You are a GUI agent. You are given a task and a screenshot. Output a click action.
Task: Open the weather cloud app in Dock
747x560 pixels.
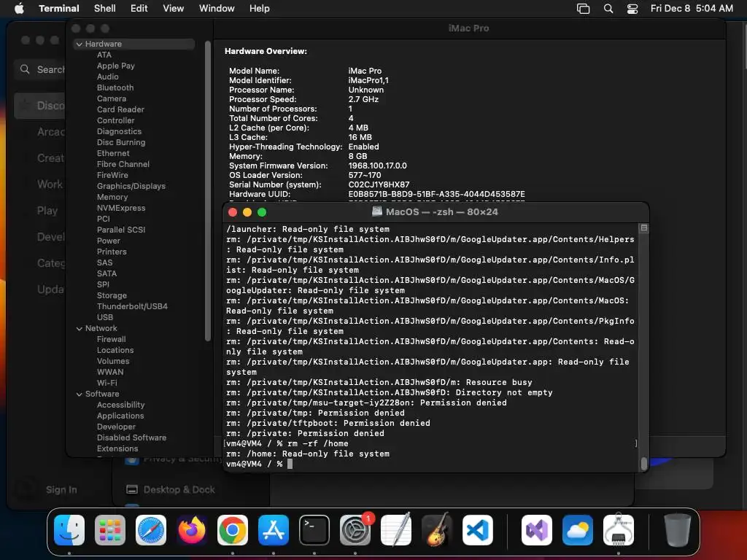(x=578, y=530)
